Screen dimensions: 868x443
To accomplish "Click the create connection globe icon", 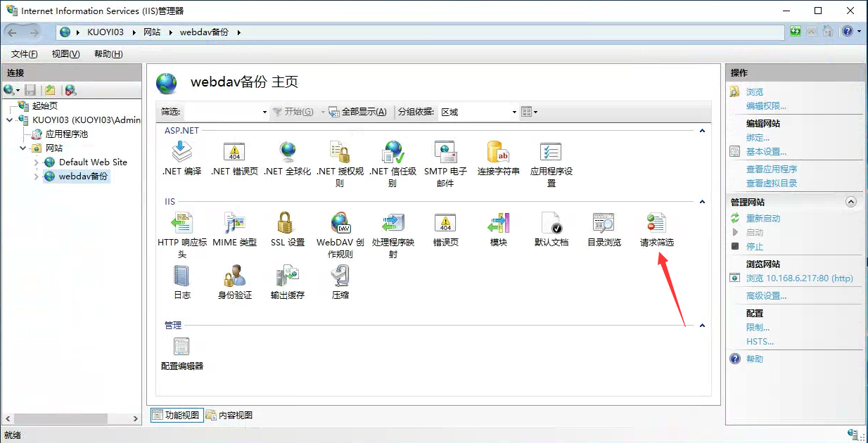I will [x=9, y=90].
